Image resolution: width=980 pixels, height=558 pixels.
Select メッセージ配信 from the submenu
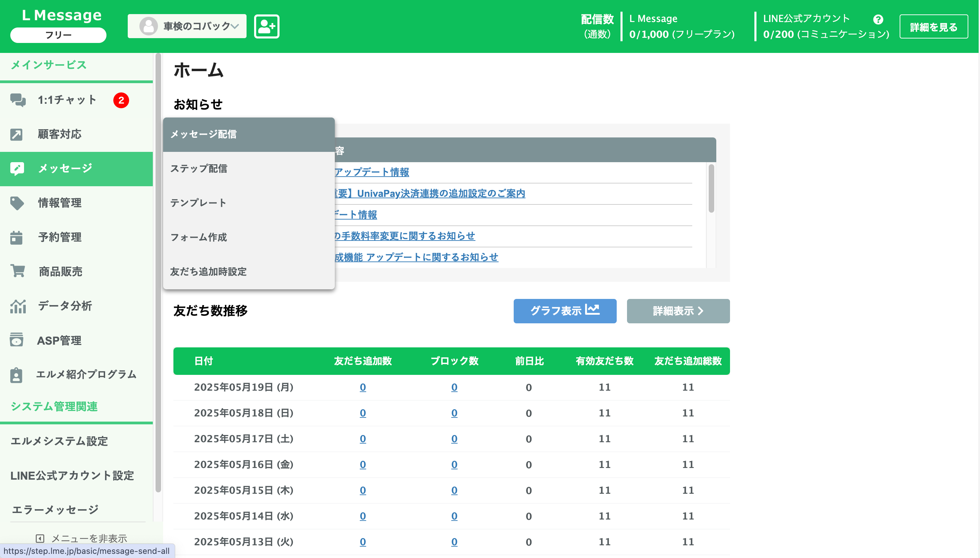[x=249, y=135]
